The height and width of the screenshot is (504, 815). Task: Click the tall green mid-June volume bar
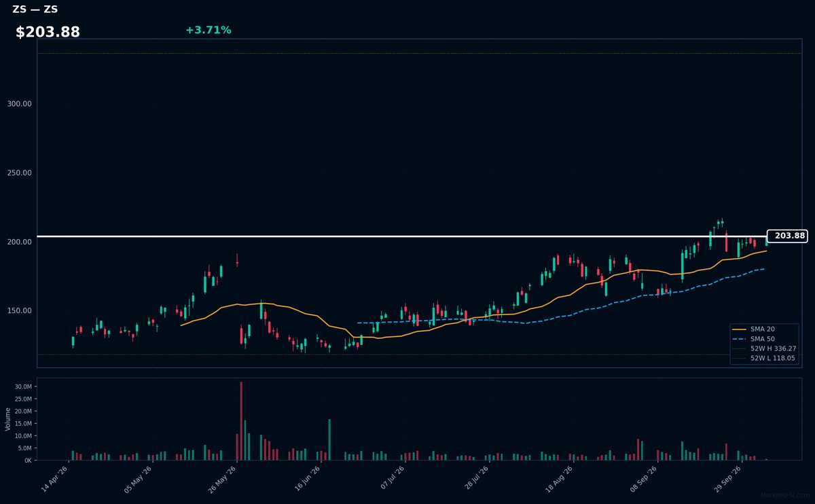pos(329,439)
